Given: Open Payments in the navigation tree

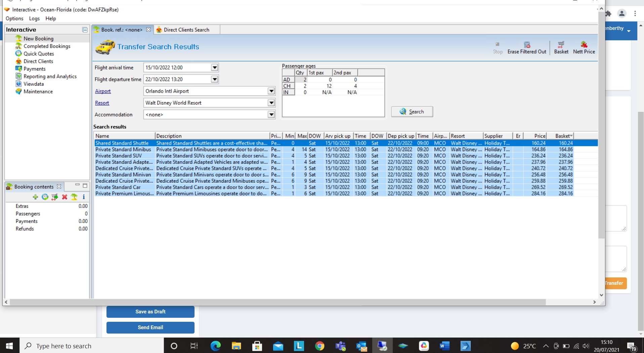Looking at the screenshot, I should pos(34,69).
